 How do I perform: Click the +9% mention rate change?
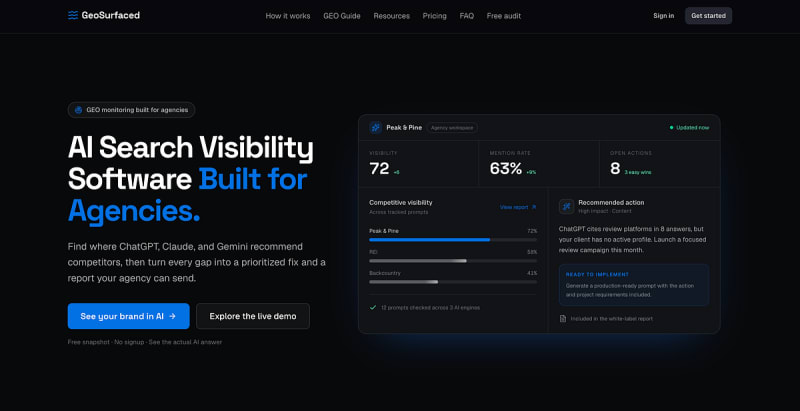[531, 172]
